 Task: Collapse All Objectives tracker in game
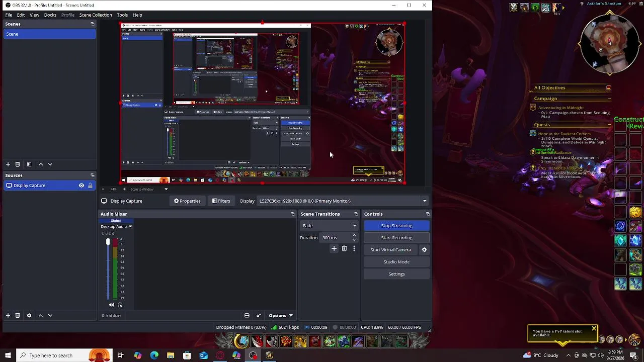tap(609, 88)
